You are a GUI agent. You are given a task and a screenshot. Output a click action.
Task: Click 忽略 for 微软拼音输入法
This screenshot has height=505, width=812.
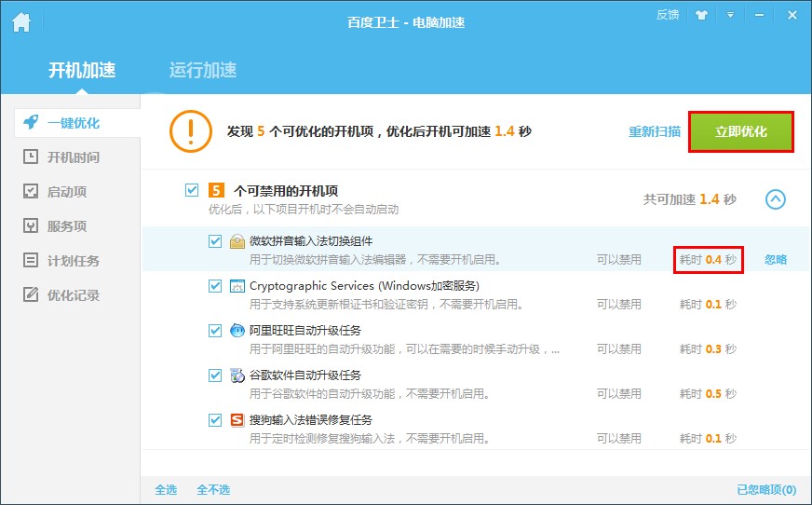[775, 260]
